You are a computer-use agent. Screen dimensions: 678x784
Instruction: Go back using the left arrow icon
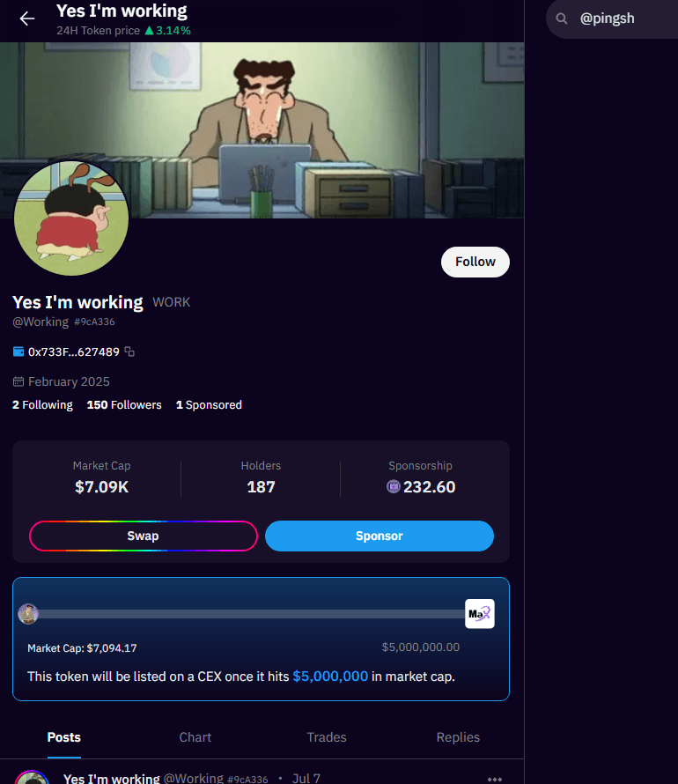[x=27, y=19]
